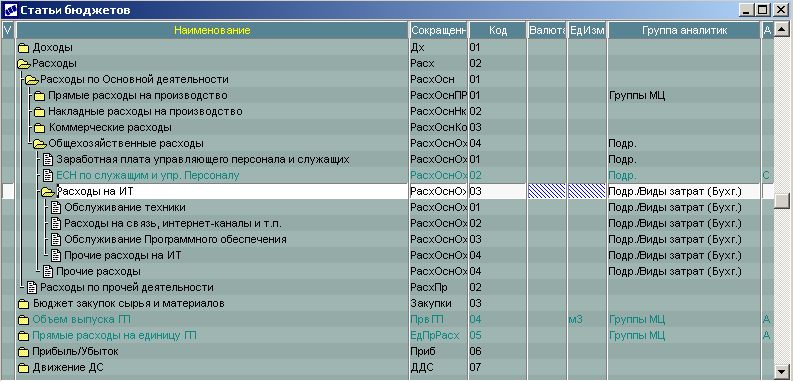Select Обслуживание Программного обеспечения row text

point(175,239)
